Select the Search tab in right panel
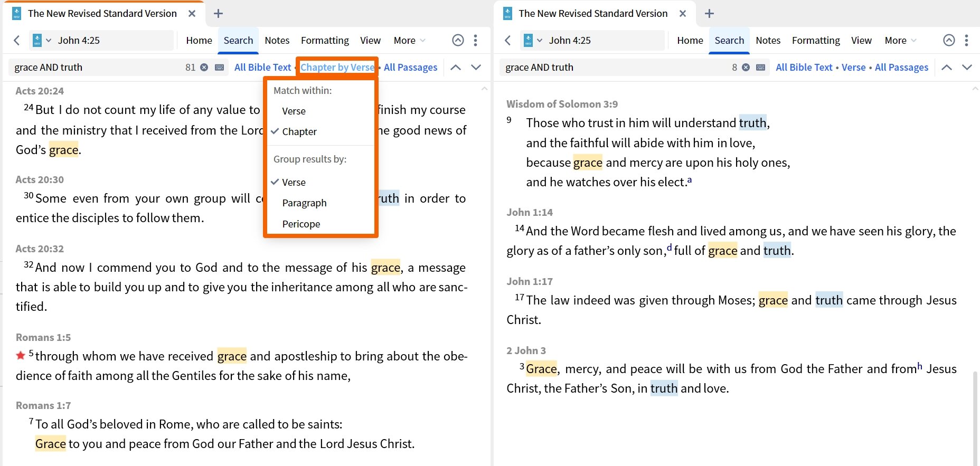Image resolution: width=980 pixels, height=466 pixels. pyautogui.click(x=729, y=40)
